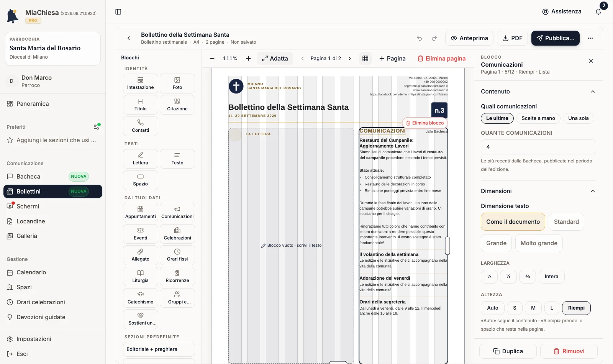Select Una sola option
The width and height of the screenshot is (613, 364).
(579, 118)
